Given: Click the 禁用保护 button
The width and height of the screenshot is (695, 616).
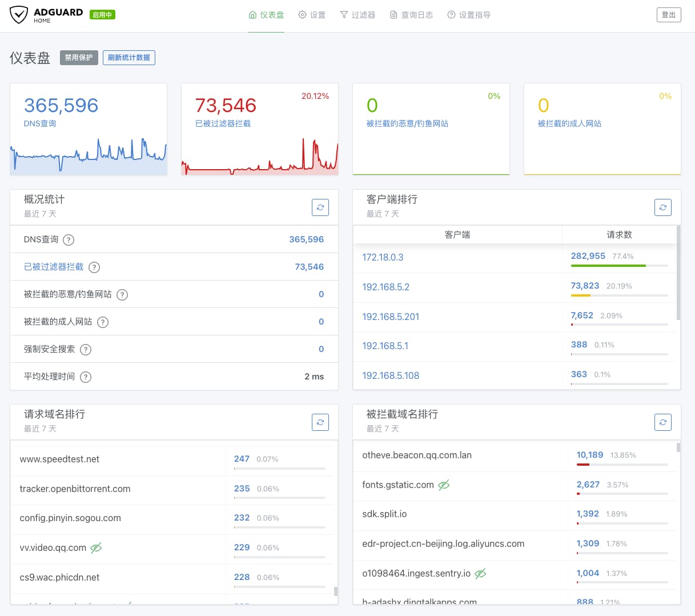Looking at the screenshot, I should 79,58.
